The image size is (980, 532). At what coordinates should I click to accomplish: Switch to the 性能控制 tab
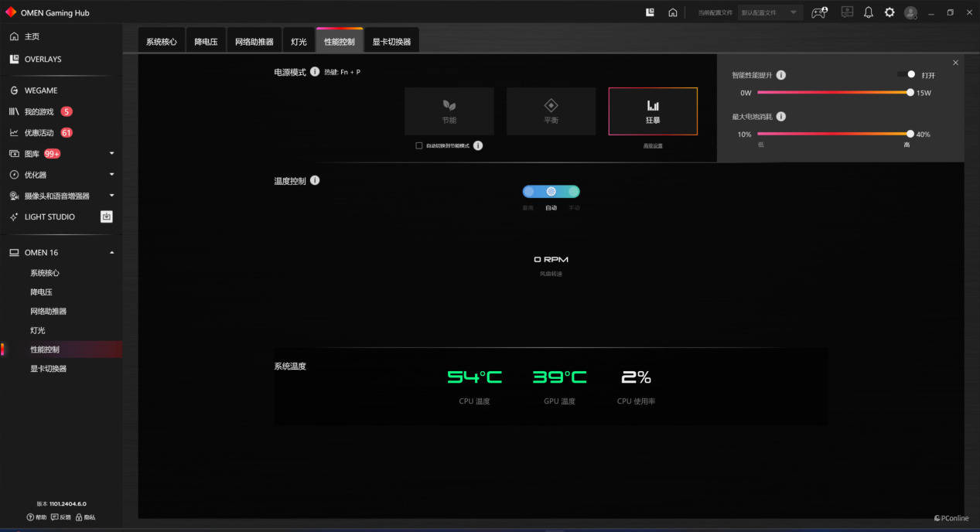tap(340, 42)
